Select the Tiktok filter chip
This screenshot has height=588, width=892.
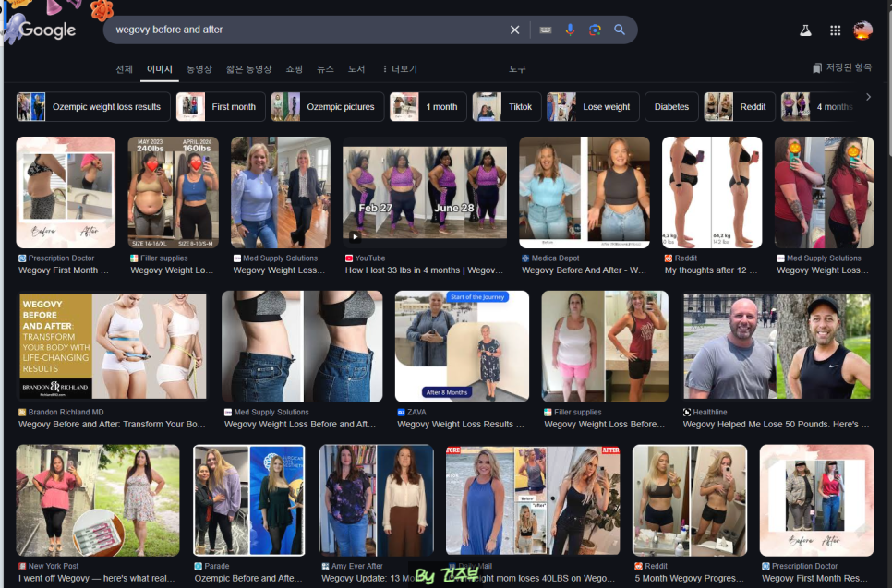tap(506, 107)
